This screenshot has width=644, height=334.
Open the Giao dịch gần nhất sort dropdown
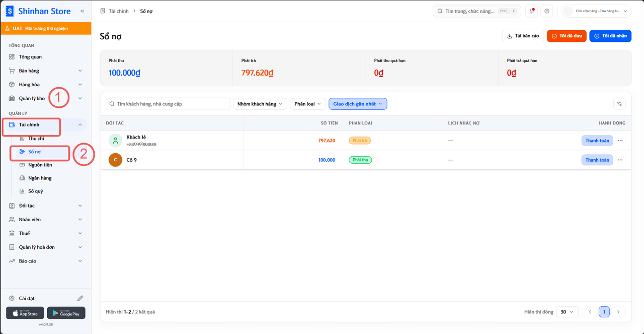(x=358, y=104)
